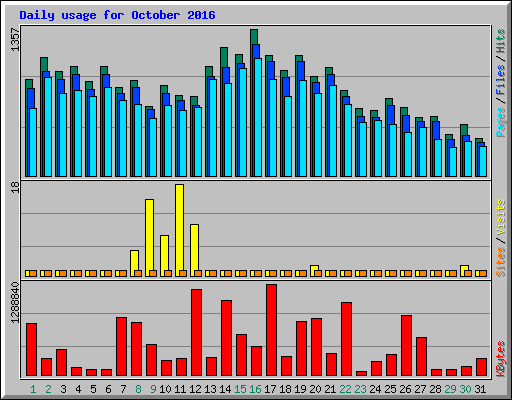Image resolution: width=512 pixels, height=400 pixels.
Task: Click the tallest red KBytes bar above day 17
Action: tap(271, 330)
